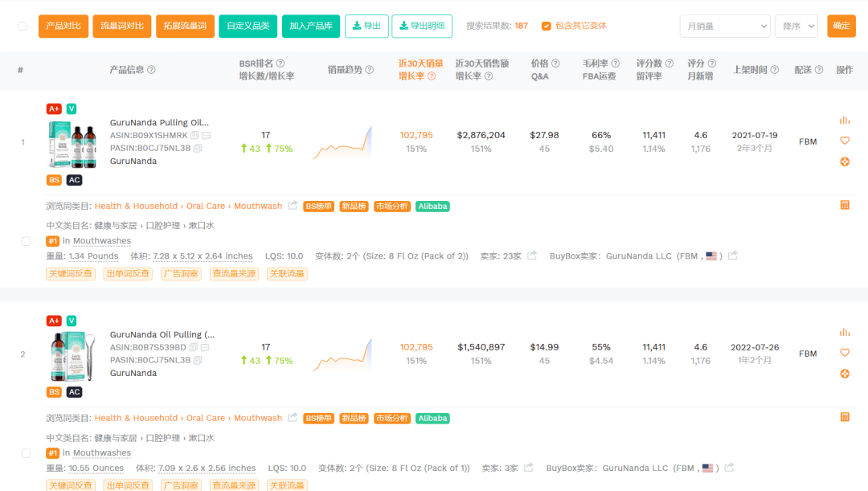
Task: Click first product's BS榜单 tag
Action: click(318, 206)
